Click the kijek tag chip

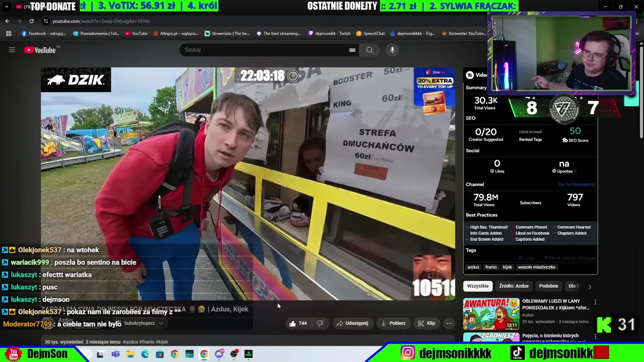tap(507, 267)
